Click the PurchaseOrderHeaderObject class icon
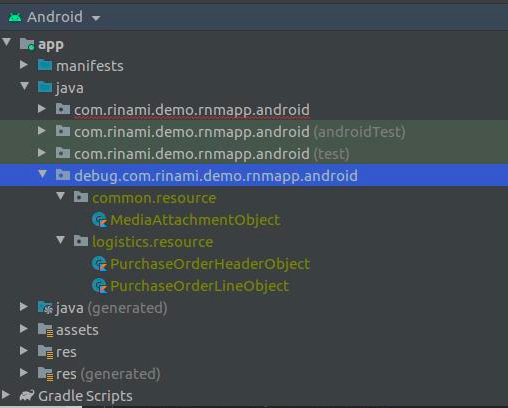The height and width of the screenshot is (408, 508). (x=100, y=264)
